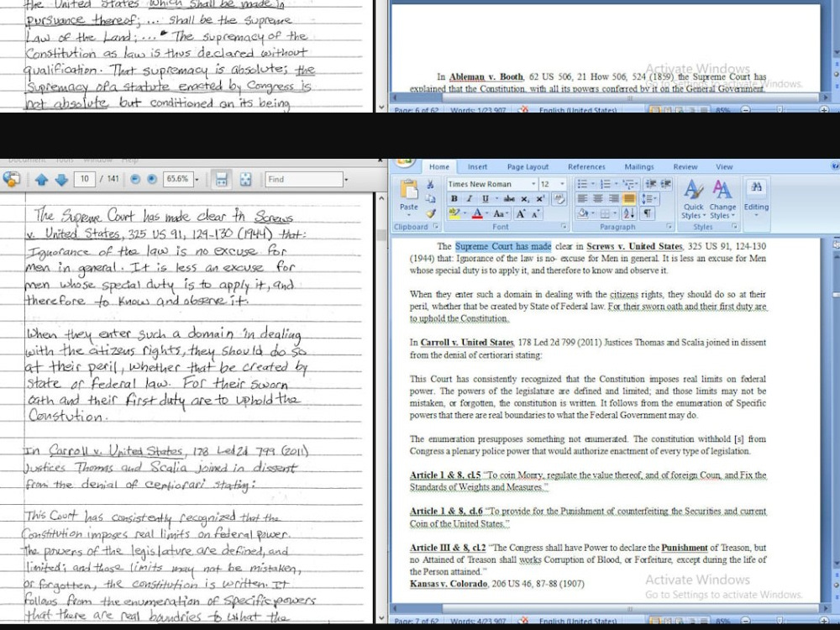
Task: Click the numbered list icon
Action: pos(606,184)
